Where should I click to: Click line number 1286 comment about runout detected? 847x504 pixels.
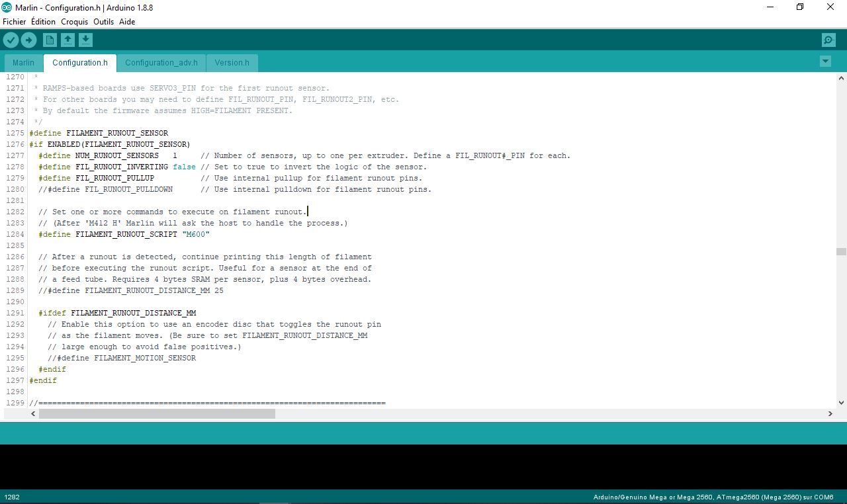coord(205,257)
